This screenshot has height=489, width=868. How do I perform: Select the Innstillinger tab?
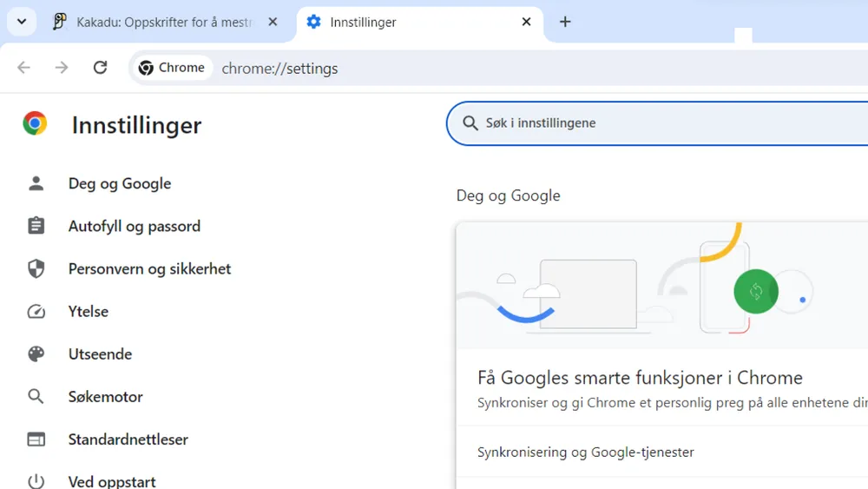click(408, 23)
